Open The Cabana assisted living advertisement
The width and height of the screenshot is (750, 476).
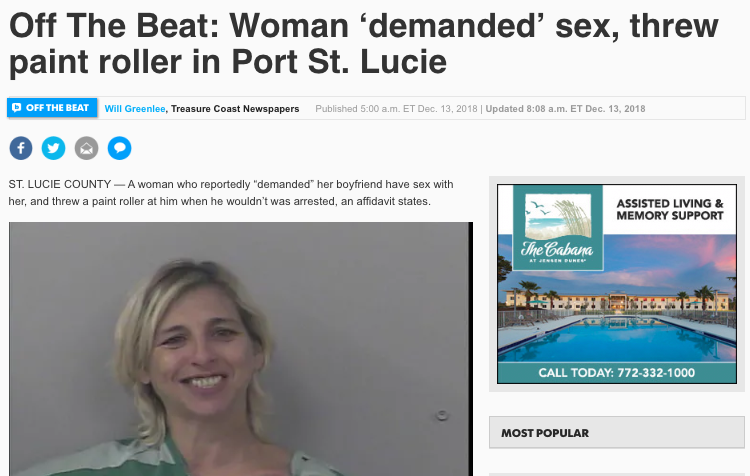pos(617,284)
